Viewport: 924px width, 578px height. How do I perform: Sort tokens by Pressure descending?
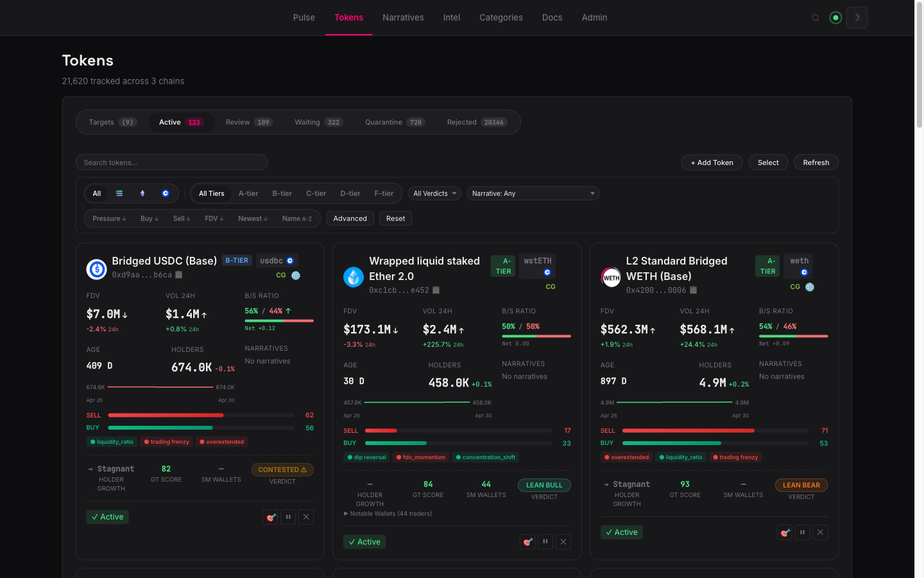[109, 218]
